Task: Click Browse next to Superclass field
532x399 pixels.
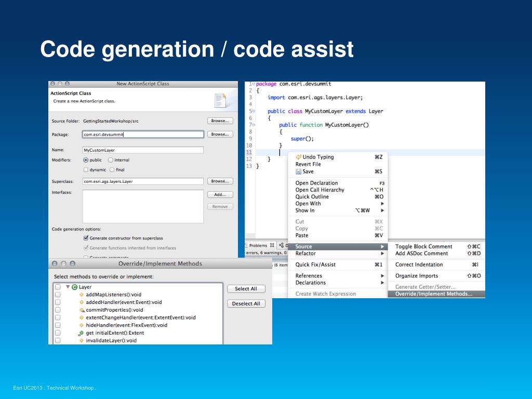Action: (220, 181)
